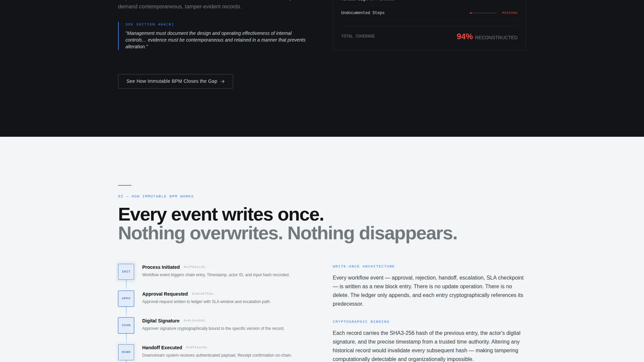The width and height of the screenshot is (644, 362).
Task: Select the 'Process Initiated' heading
Action: [x=161, y=267]
